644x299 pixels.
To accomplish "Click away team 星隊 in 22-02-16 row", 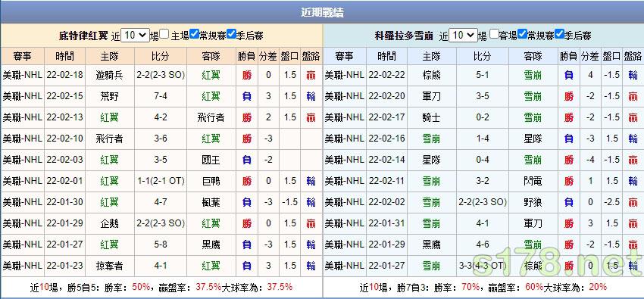I will pos(533,139).
